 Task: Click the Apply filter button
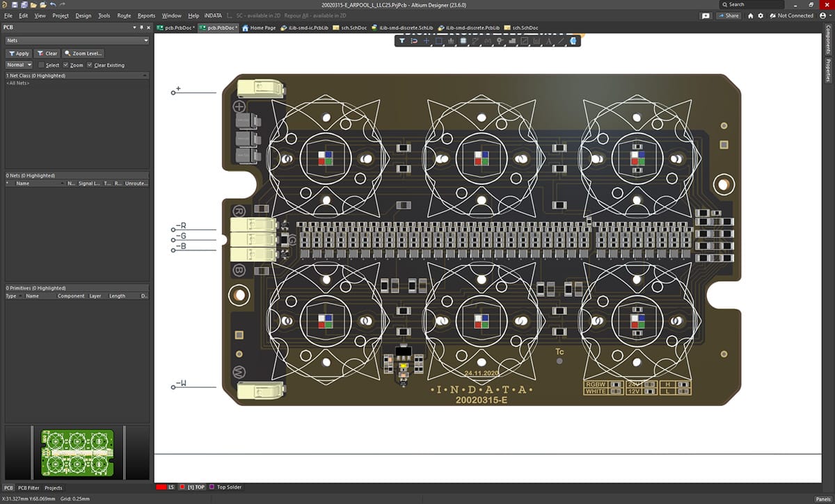(19, 53)
